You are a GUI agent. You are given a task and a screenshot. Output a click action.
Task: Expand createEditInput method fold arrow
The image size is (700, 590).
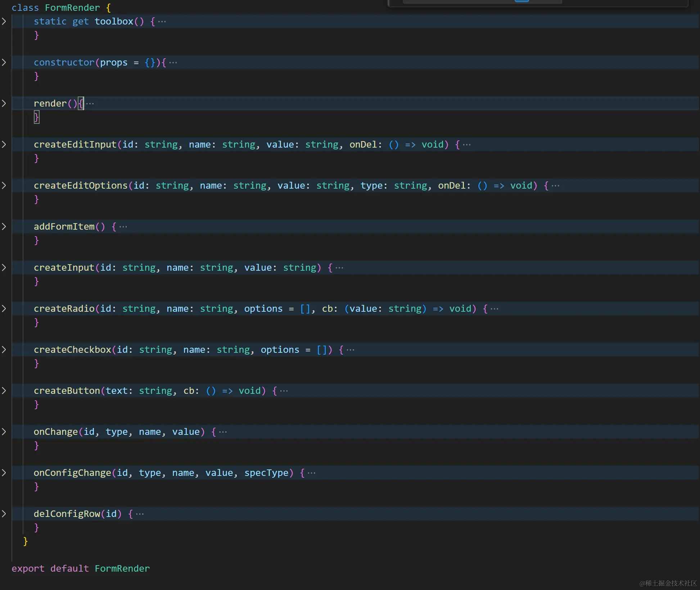[4, 144]
